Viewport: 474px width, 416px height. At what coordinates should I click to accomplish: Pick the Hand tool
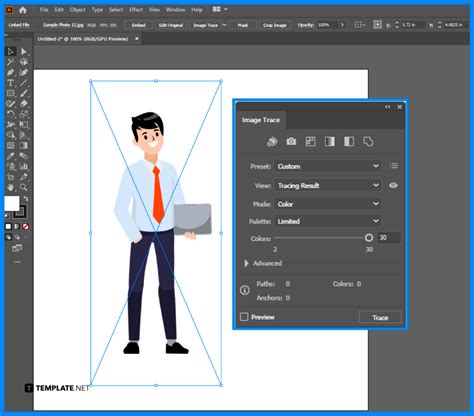point(11,187)
